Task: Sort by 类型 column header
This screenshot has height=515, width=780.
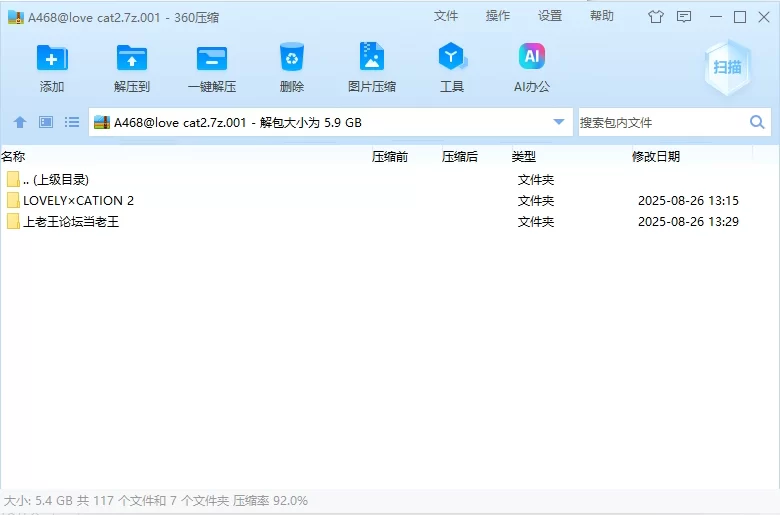Action: [x=524, y=157]
